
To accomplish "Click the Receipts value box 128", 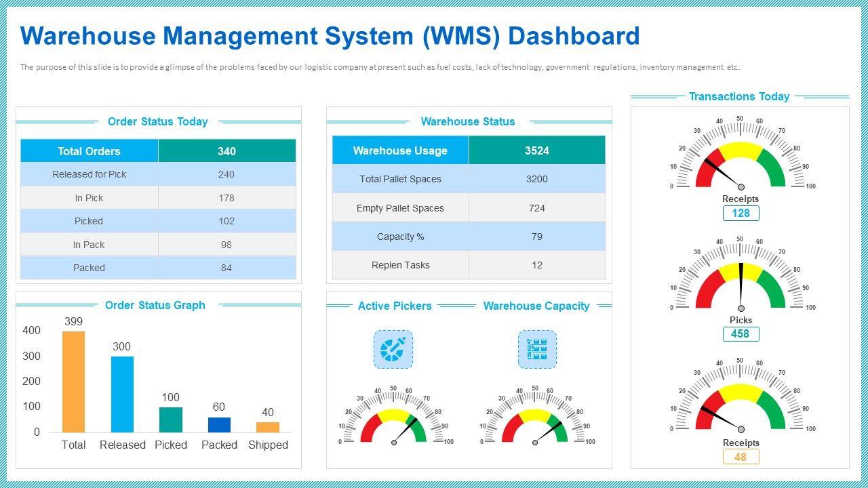I will coord(741,213).
